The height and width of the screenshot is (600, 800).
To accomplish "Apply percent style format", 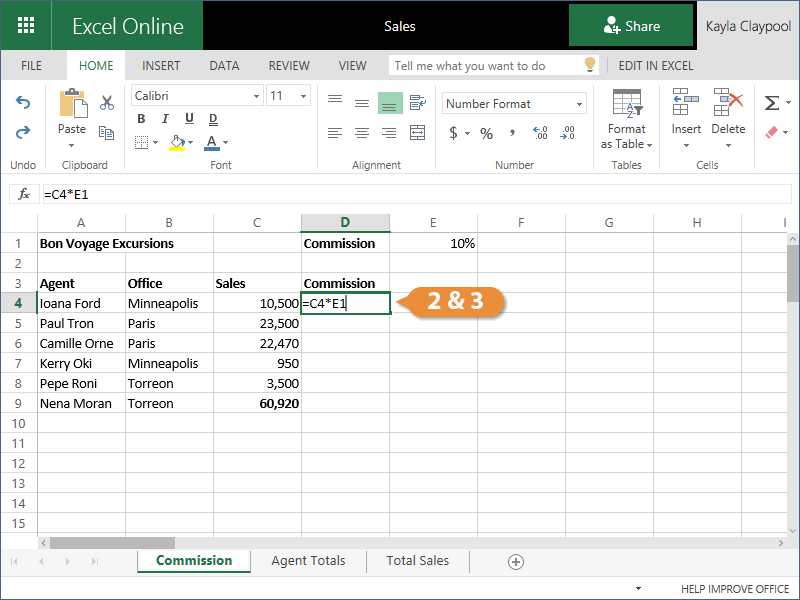I will (x=486, y=133).
